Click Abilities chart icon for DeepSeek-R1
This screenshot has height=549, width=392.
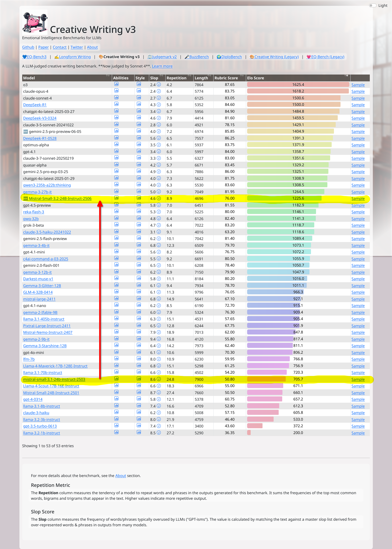click(116, 104)
